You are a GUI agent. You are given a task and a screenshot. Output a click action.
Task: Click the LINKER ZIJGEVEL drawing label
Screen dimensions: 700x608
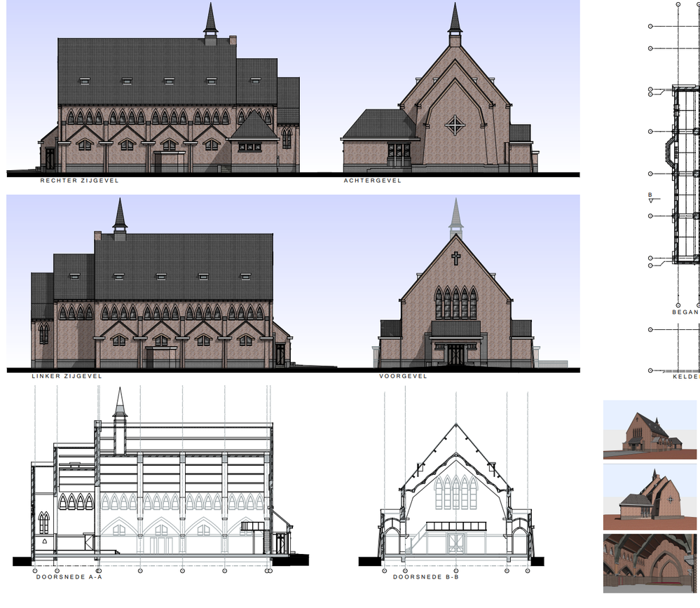point(67,375)
